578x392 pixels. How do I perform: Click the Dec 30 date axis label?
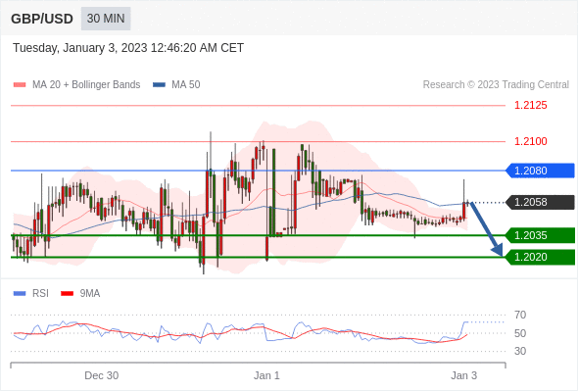pyautogui.click(x=101, y=375)
